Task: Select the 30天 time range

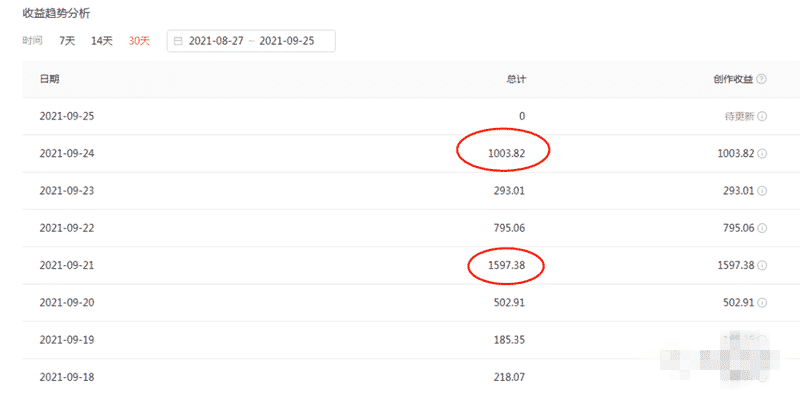Action: tap(139, 41)
